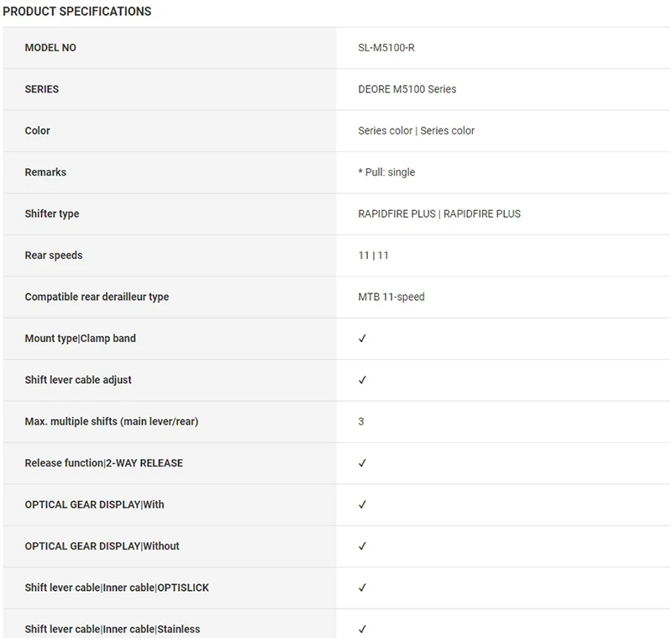
Task: Click the MODEL NO row label
Action: [50, 48]
